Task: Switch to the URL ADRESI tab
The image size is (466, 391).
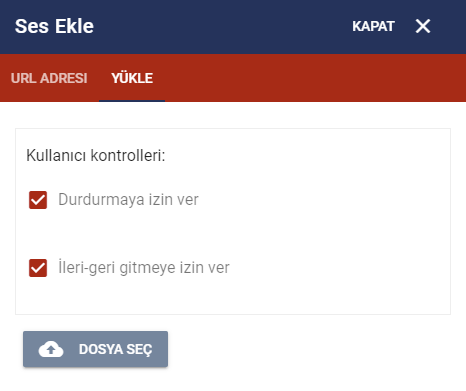Action: point(49,78)
